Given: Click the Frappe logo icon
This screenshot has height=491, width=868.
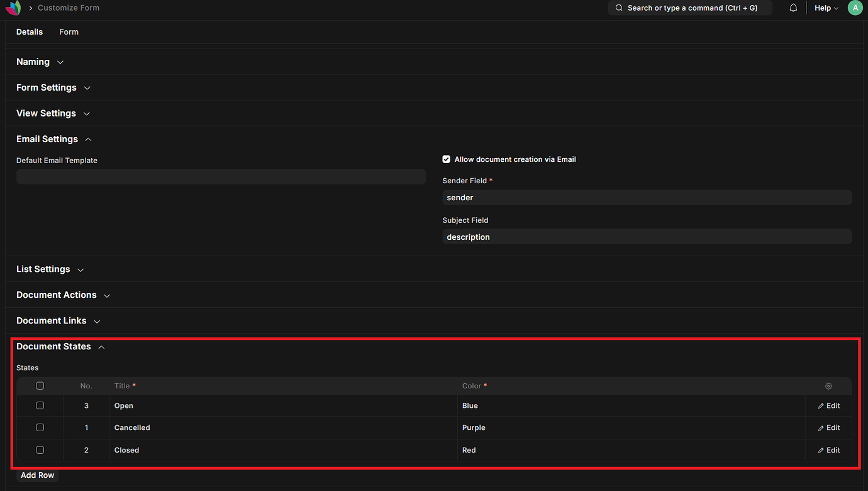Looking at the screenshot, I should tap(13, 8).
